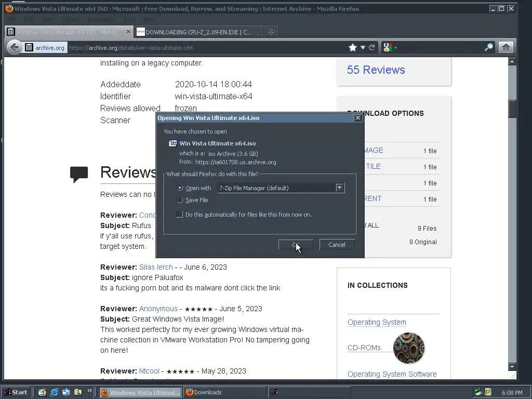Click the Outlook Express quick launch icon
This screenshot has width=532, height=399.
point(66,392)
